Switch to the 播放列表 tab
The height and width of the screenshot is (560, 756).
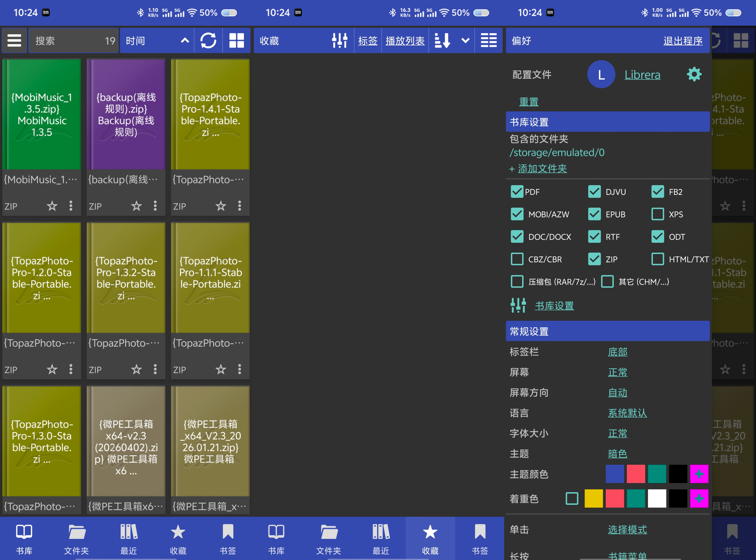[405, 40]
